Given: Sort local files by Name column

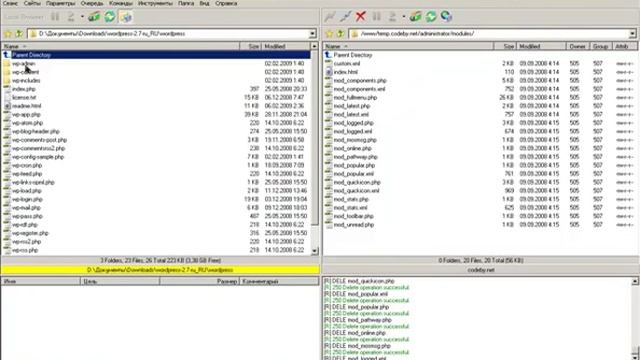Looking at the screenshot, I should point(121,47).
